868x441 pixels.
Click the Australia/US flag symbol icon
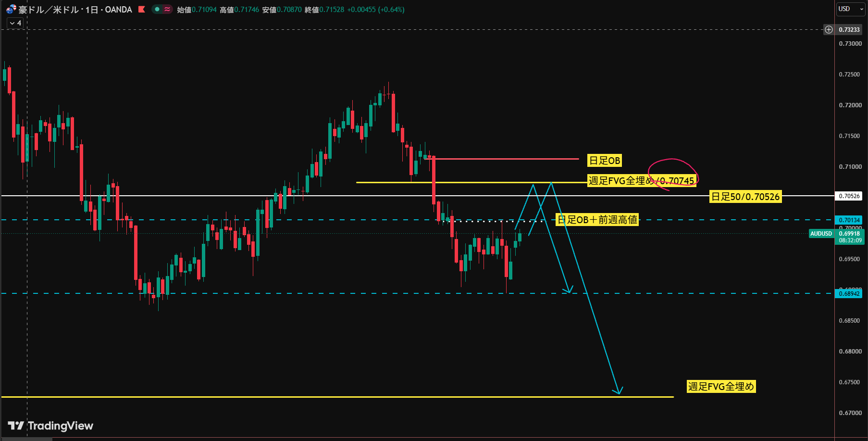[x=11, y=9]
